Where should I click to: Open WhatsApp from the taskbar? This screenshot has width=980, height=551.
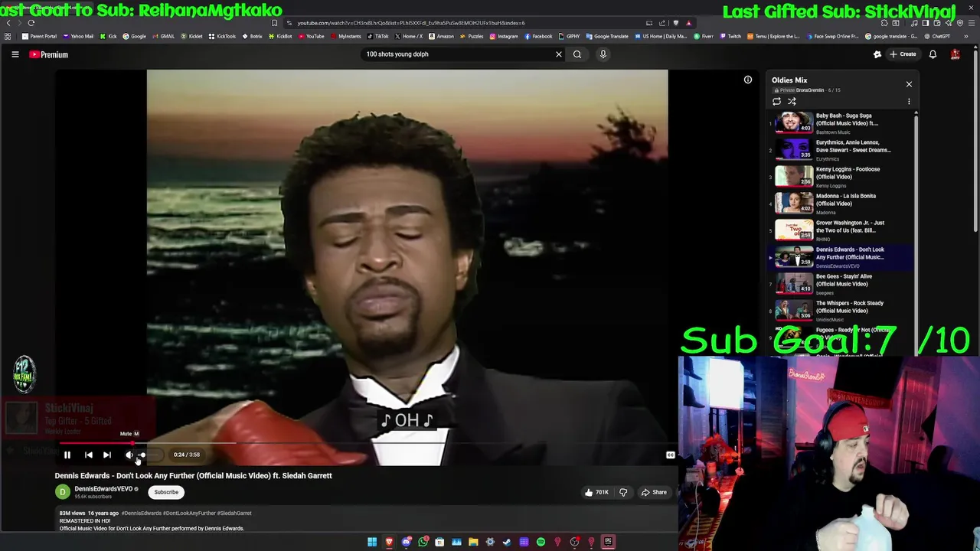click(x=423, y=542)
